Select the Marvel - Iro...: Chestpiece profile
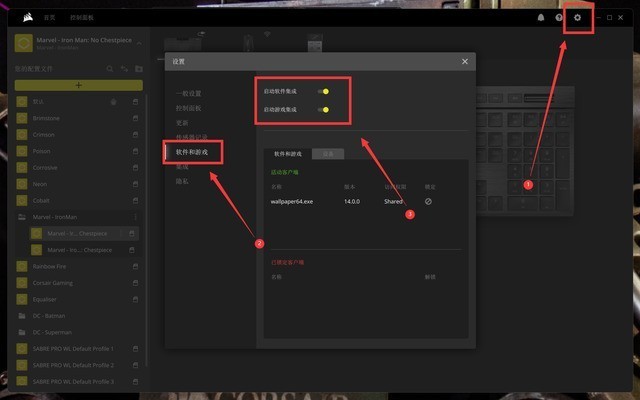The width and height of the screenshot is (640, 400). point(80,250)
